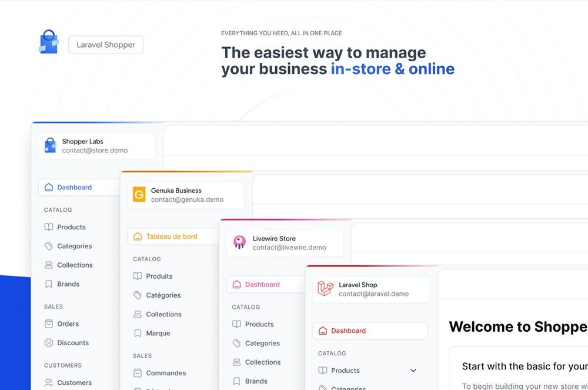Click the 'EVERYTHING YOU NEED, ALL IN ONE PLACE' tagline
This screenshot has width=588, height=390.
click(281, 33)
